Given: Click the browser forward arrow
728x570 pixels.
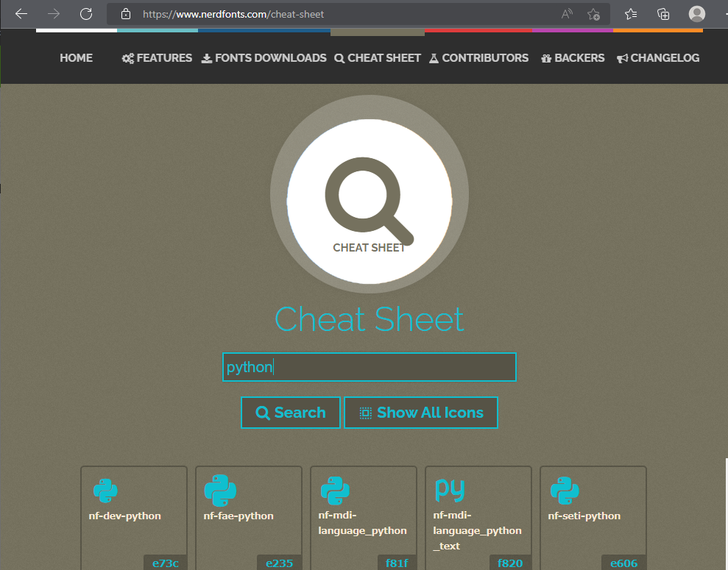Looking at the screenshot, I should click(x=54, y=14).
